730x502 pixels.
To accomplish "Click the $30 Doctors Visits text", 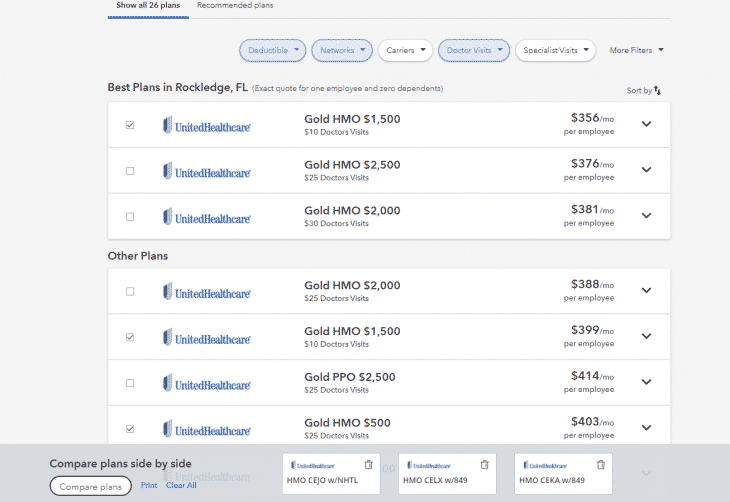I will coord(337,224).
